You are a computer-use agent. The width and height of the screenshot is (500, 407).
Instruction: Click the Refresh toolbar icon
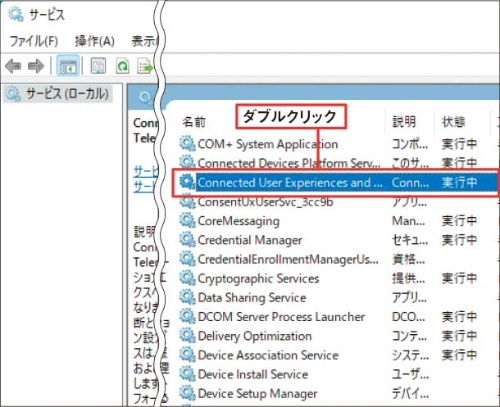(x=122, y=66)
